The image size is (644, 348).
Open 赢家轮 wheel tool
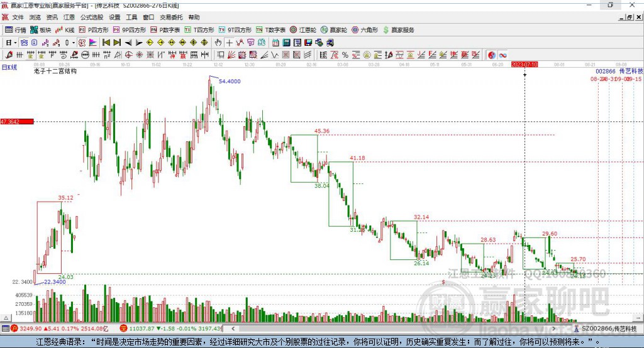coord(334,30)
